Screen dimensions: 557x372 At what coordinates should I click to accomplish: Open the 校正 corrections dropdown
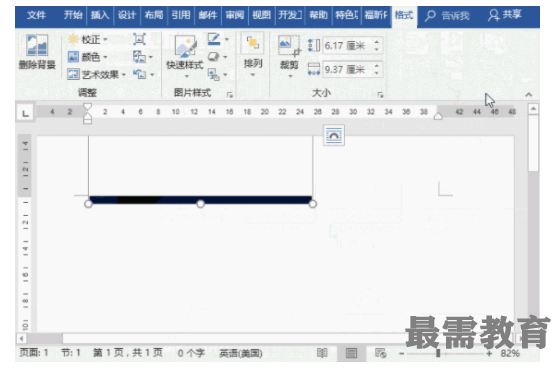pyautogui.click(x=88, y=39)
